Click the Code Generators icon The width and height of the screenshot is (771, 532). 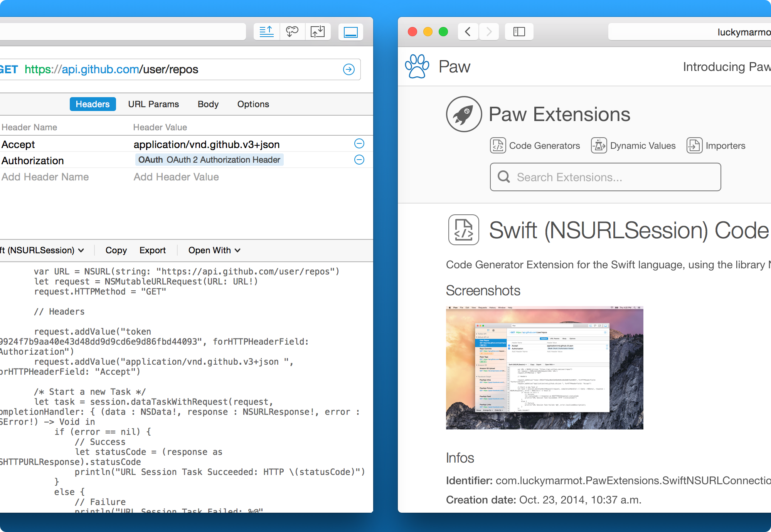point(498,146)
